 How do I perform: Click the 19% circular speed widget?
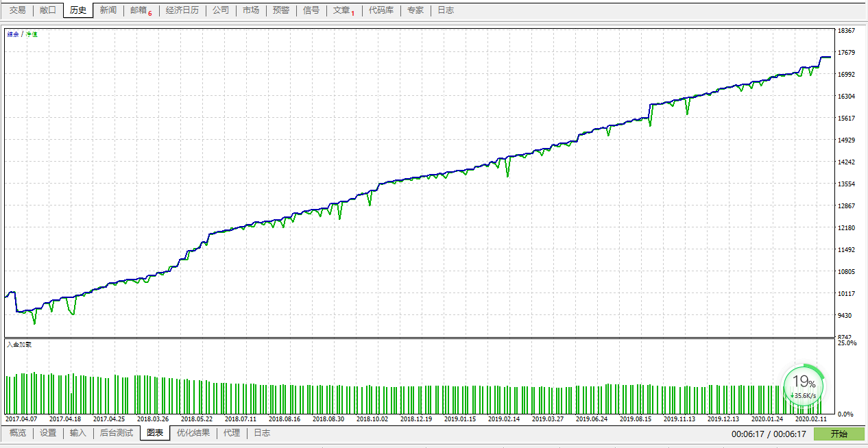804,385
